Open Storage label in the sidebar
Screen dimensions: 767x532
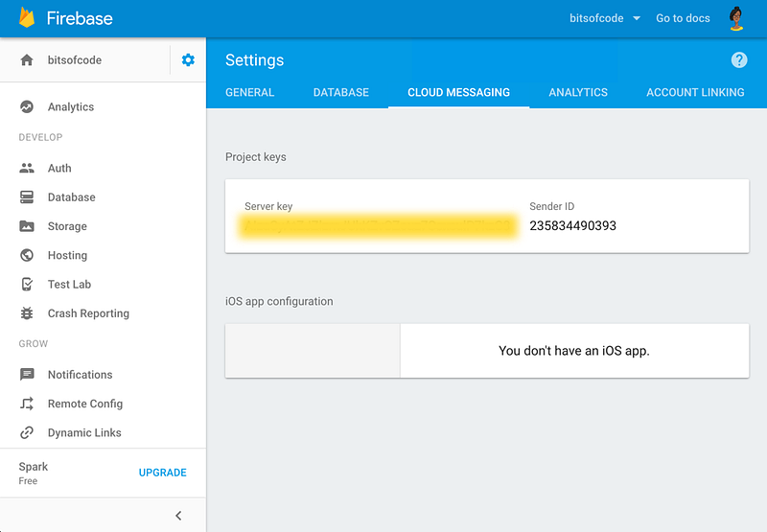(67, 226)
